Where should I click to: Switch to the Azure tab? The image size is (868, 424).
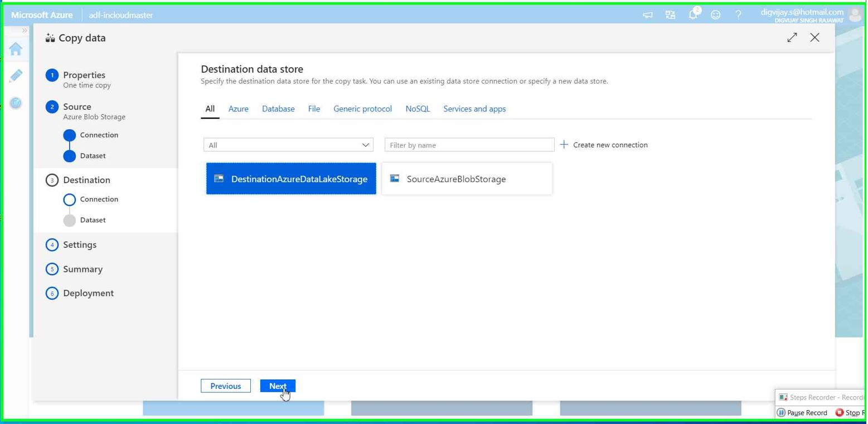[238, 109]
